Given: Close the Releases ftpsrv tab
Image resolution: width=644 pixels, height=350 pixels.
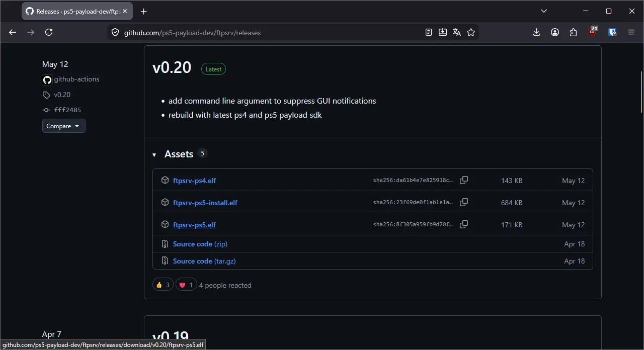Looking at the screenshot, I should [x=125, y=11].
